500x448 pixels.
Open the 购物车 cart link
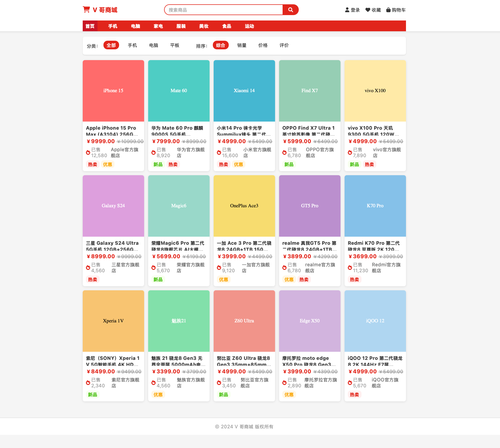click(396, 10)
